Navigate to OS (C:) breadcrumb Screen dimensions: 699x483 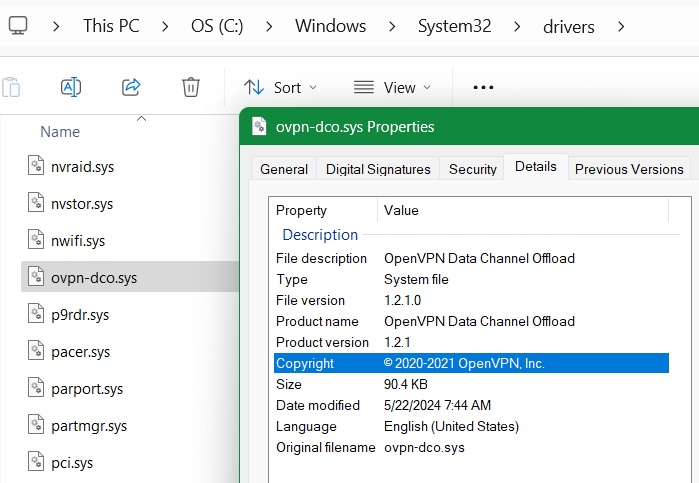[217, 26]
